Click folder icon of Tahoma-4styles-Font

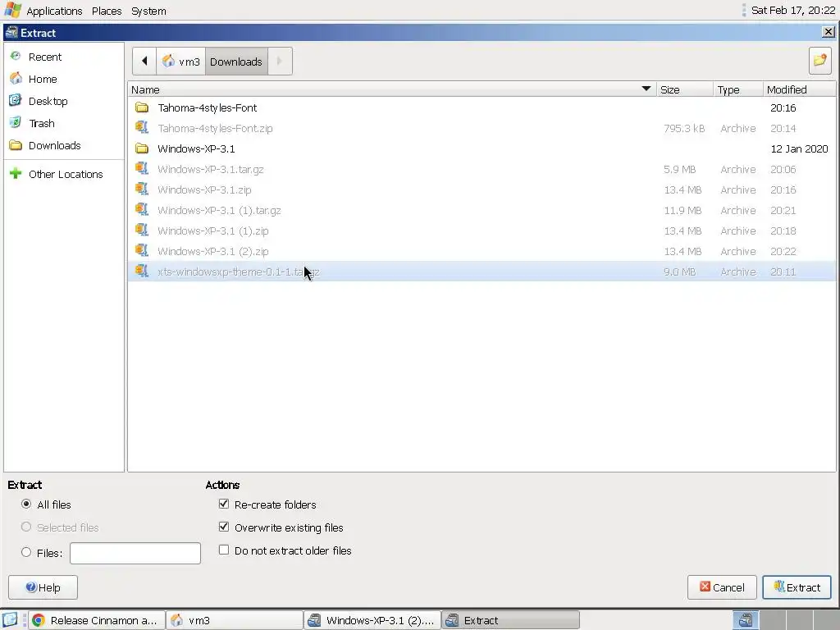(x=142, y=107)
